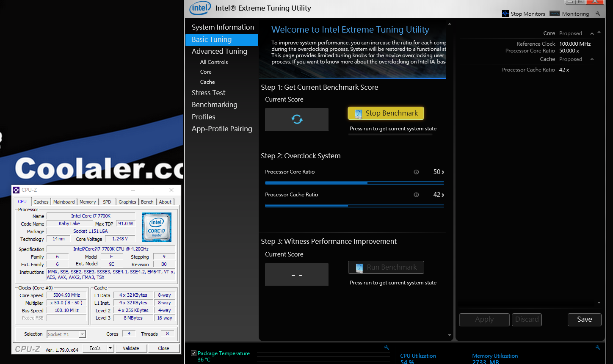Click the info icon beside Processor Core Ratio
Screen dimensions: 613x364
click(x=416, y=172)
